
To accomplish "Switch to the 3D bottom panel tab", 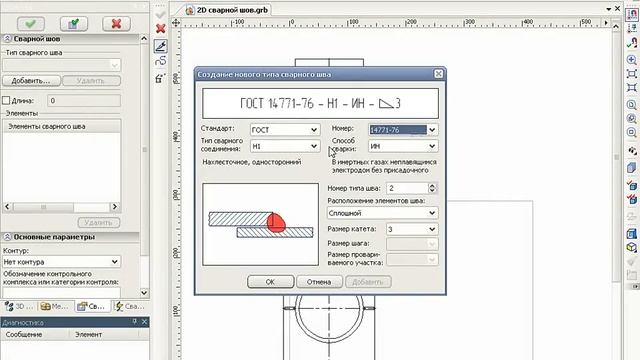I will 19,306.
